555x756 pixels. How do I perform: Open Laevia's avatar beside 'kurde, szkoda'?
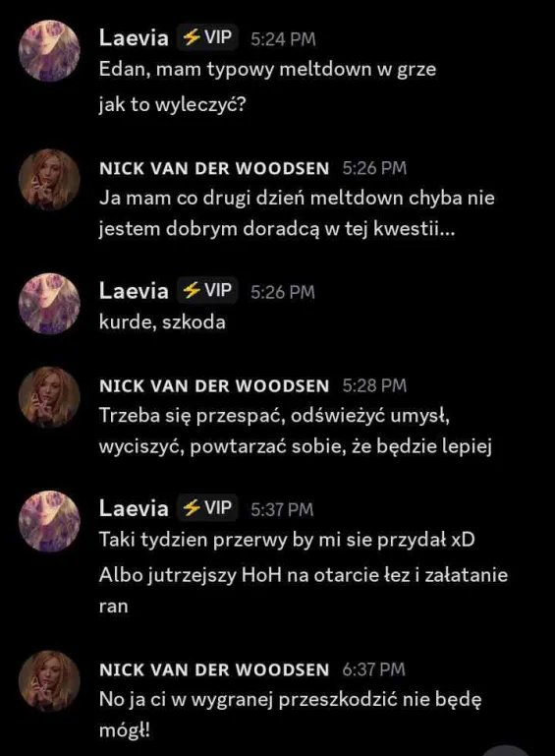pos(49,304)
